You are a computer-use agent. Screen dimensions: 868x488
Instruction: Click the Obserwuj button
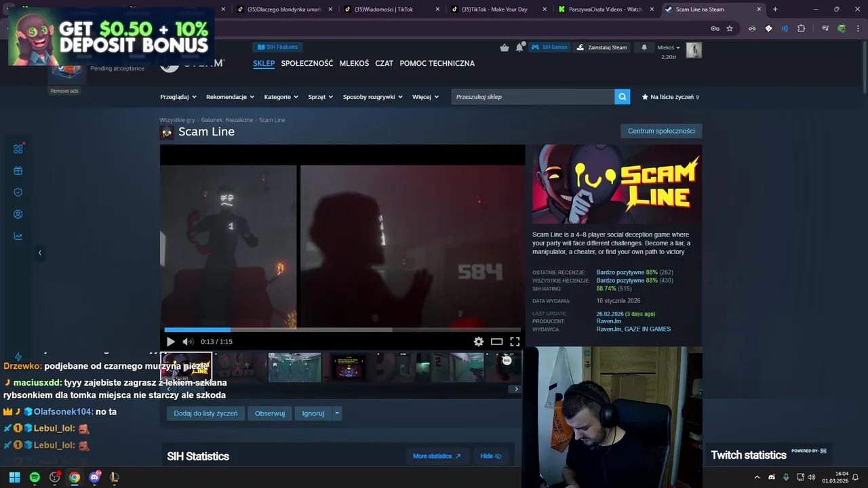pos(270,413)
